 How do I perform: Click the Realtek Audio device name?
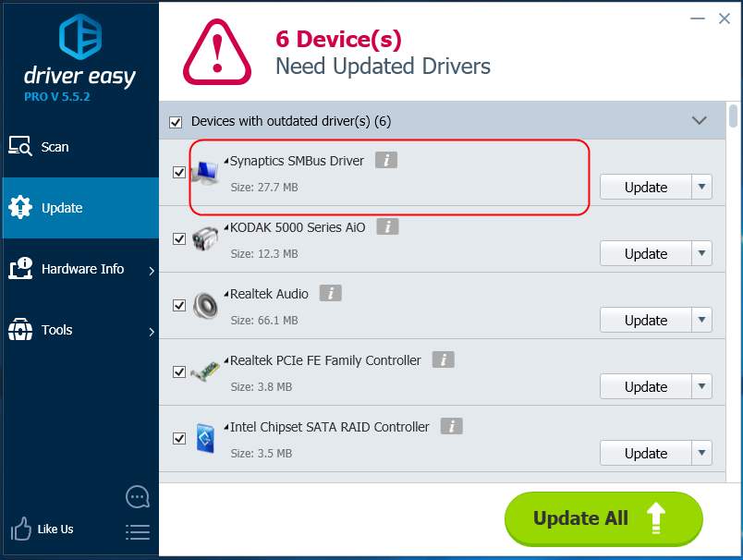(269, 294)
